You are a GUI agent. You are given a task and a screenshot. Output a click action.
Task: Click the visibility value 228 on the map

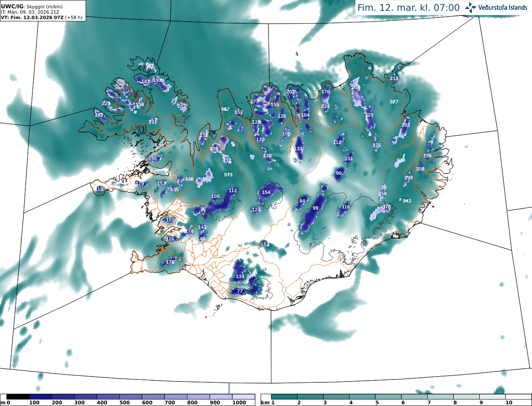[x=267, y=156]
